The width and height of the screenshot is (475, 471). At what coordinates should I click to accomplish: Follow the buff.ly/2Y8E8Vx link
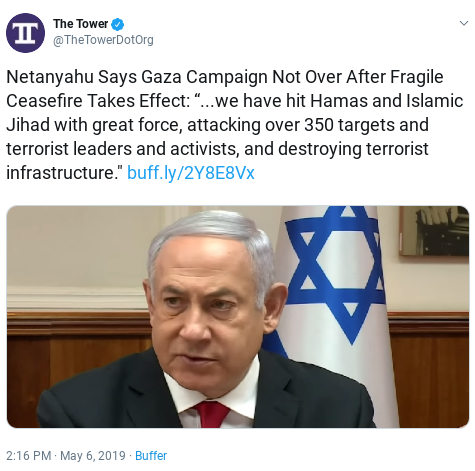click(x=191, y=173)
